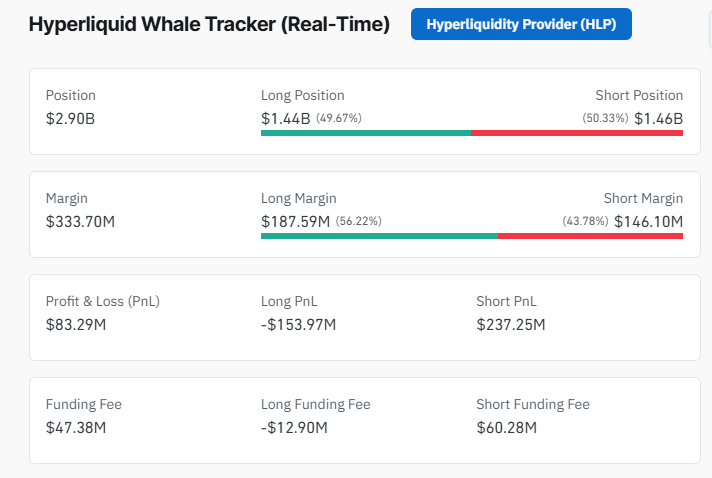
Task: Click the green long margin bar segment
Action: pyautogui.click(x=379, y=235)
